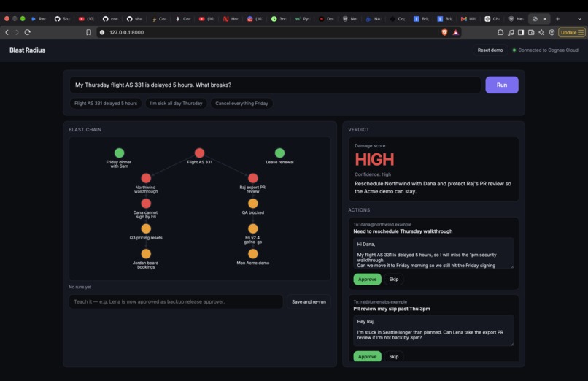Viewport: 588px width, 381px height.
Task: Toggle the browser sidebar panel icon
Action: click(521, 32)
